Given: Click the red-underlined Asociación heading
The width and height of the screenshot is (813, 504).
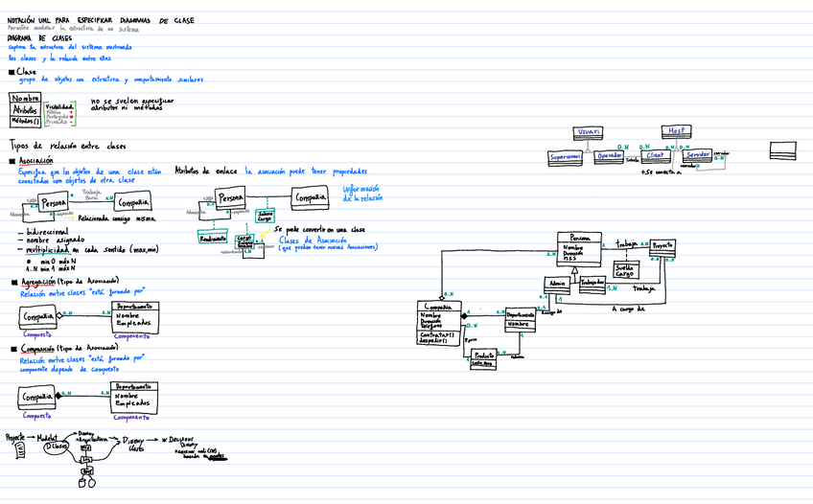Looking at the screenshot, I should [35, 161].
